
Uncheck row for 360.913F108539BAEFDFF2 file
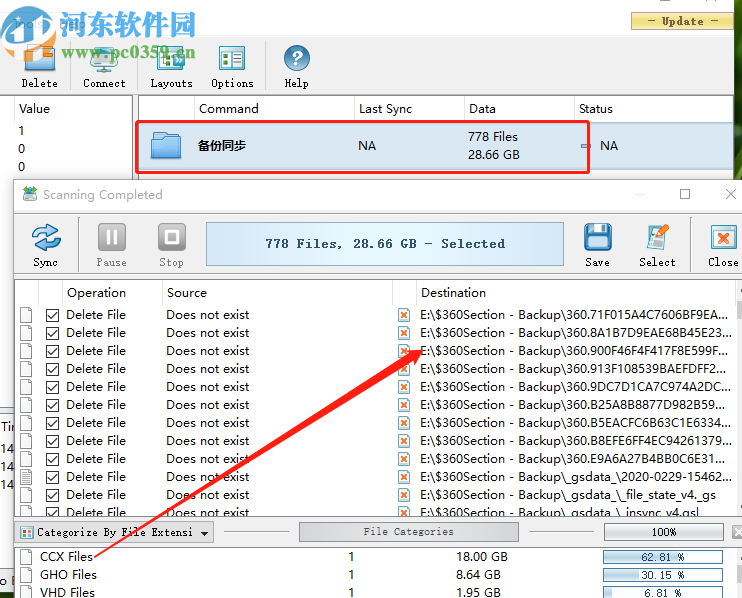[x=53, y=369]
